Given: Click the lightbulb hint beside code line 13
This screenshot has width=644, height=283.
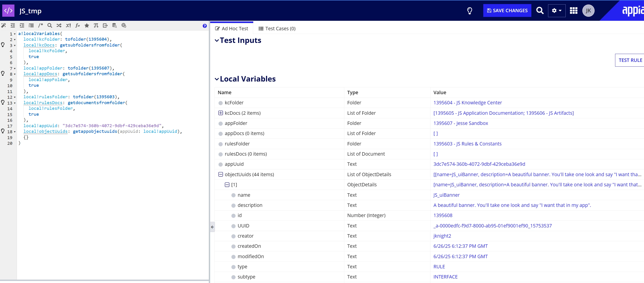Looking at the screenshot, I should tap(3, 102).
